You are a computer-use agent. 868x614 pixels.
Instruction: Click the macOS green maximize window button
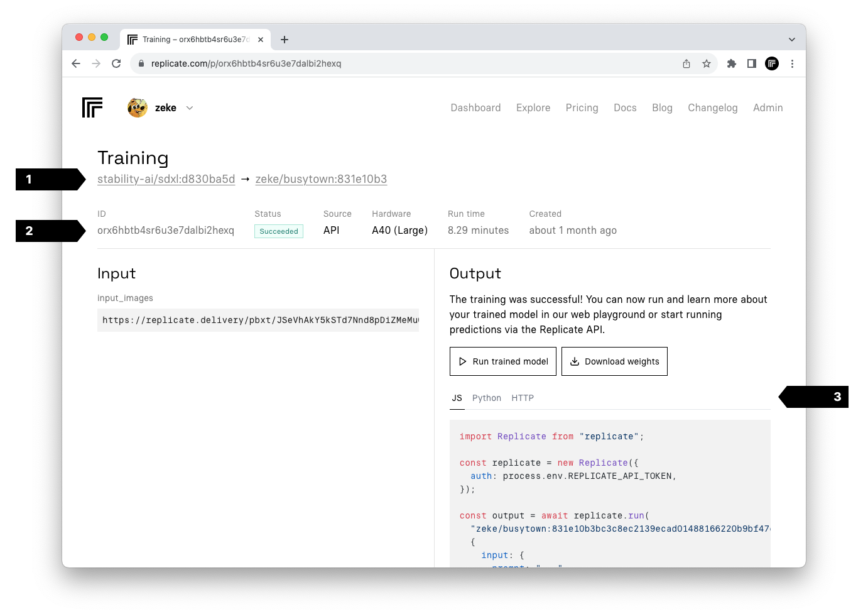pos(104,37)
